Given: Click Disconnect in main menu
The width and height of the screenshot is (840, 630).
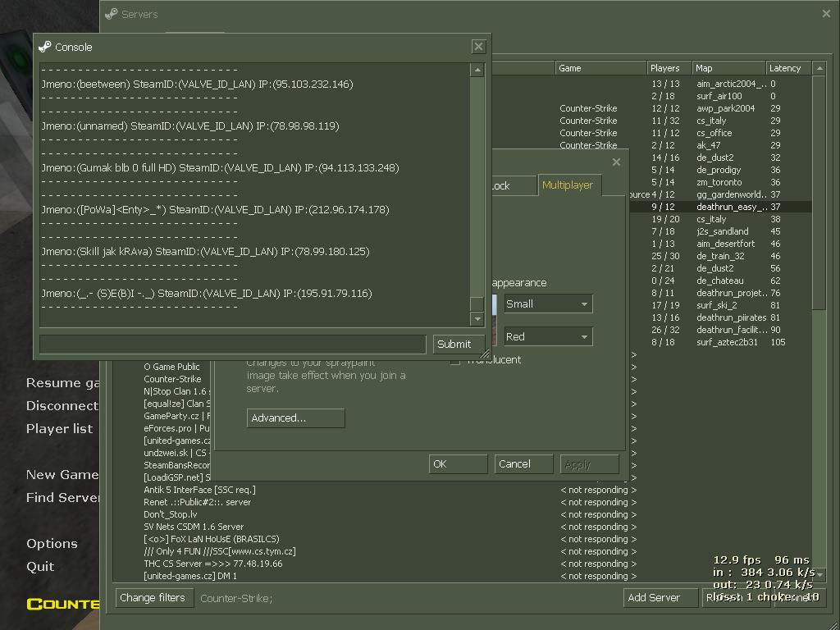Looking at the screenshot, I should click(62, 405).
